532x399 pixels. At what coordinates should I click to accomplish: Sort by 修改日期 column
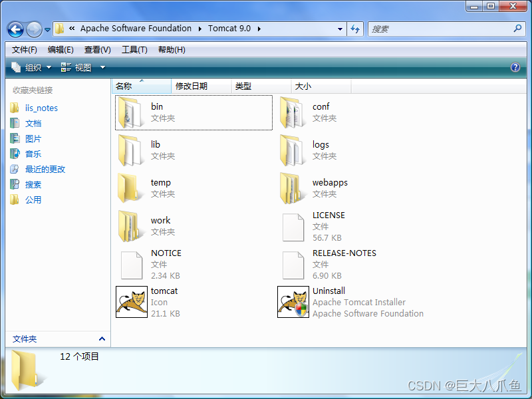point(201,86)
